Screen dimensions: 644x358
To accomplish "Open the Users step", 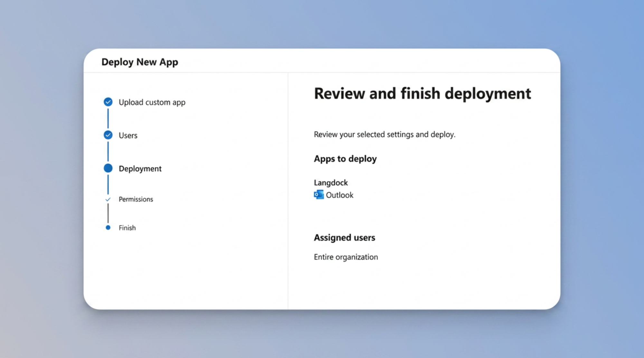I will 128,135.
